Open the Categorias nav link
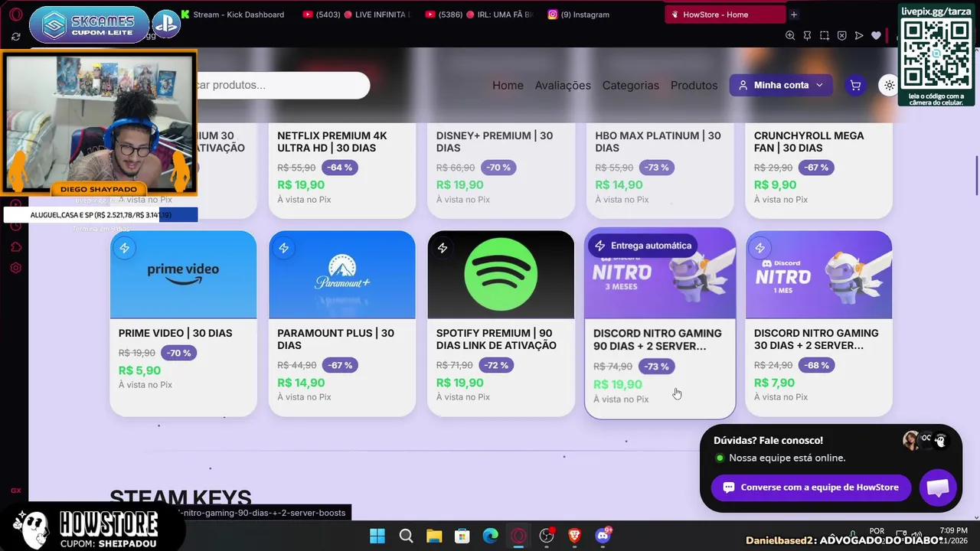The width and height of the screenshot is (980, 551). click(x=630, y=85)
